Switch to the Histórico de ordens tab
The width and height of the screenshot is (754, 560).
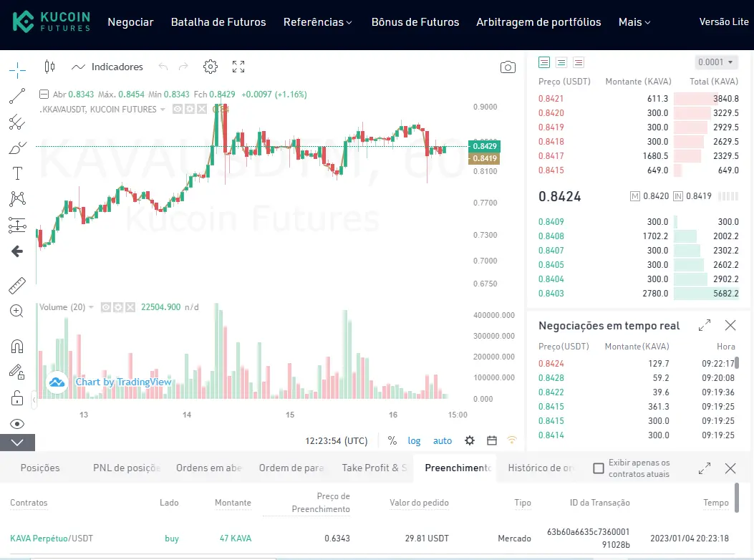pos(541,468)
